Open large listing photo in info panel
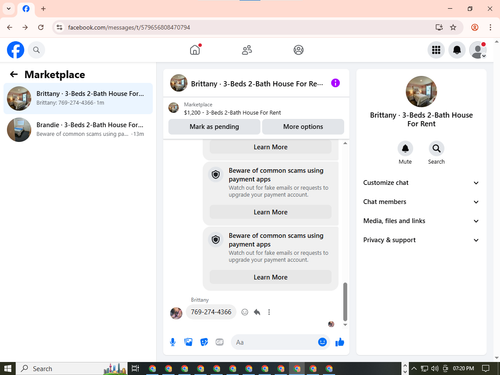This screenshot has height=375, width=500. click(x=421, y=92)
